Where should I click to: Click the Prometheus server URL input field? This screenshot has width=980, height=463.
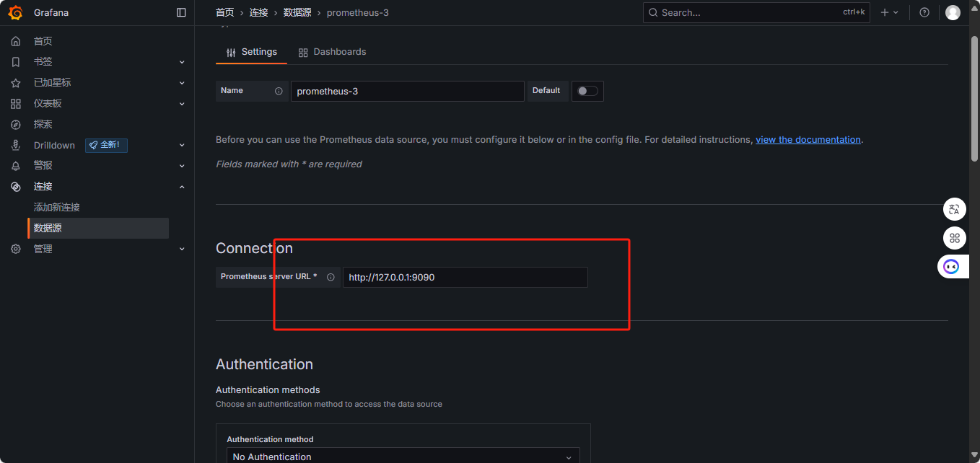465,277
